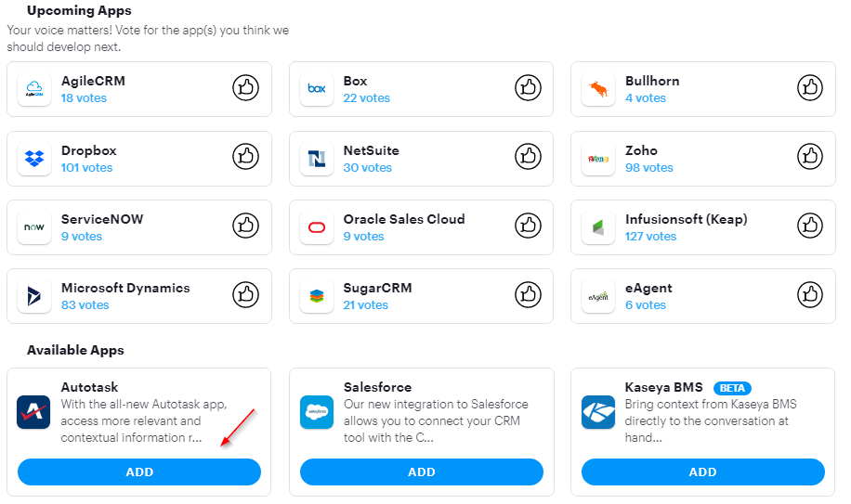The image size is (851, 504).
Task: Add the Salesforce integration
Action: click(x=422, y=472)
